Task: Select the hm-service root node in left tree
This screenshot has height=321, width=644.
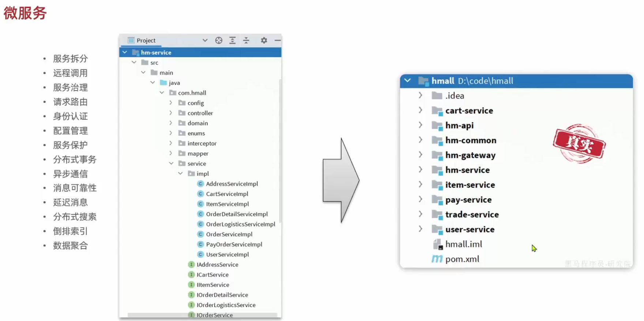Action: pyautogui.click(x=156, y=52)
